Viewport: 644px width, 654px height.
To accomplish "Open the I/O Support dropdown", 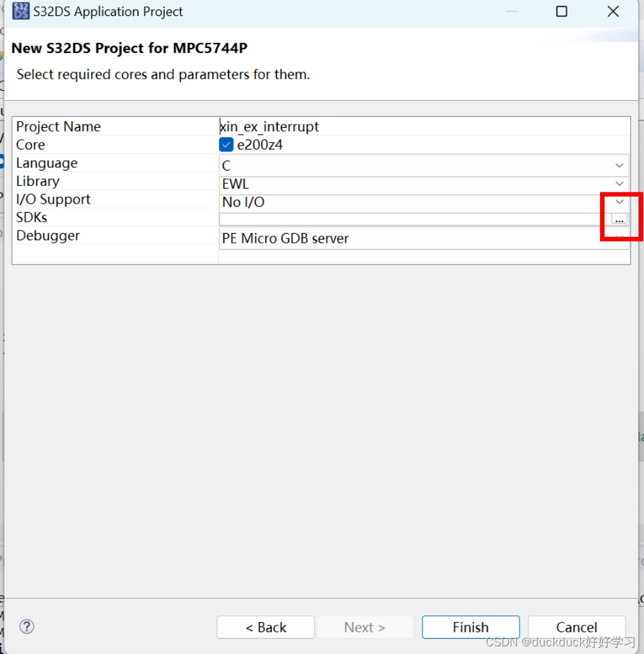I will pos(424,202).
